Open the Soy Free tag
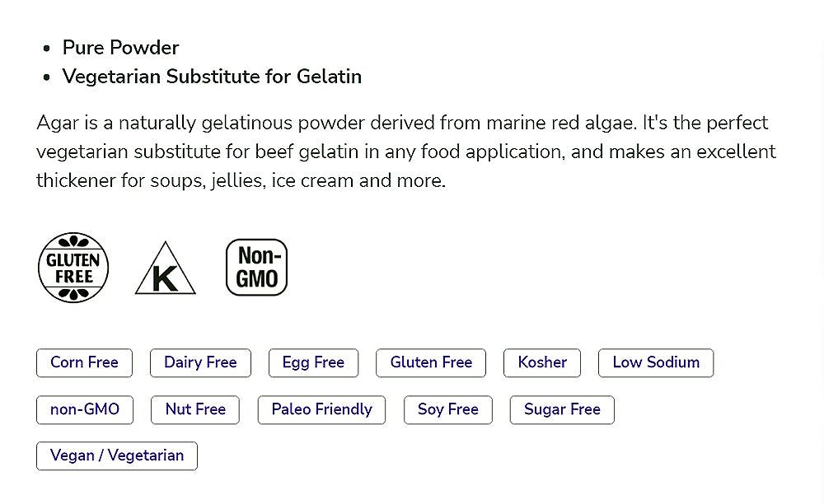 tap(448, 409)
